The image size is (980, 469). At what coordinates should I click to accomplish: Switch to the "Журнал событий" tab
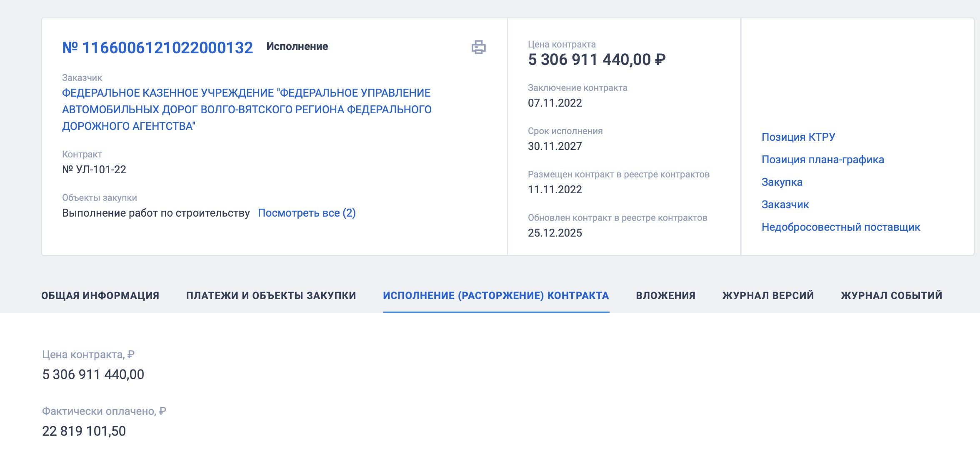(891, 295)
